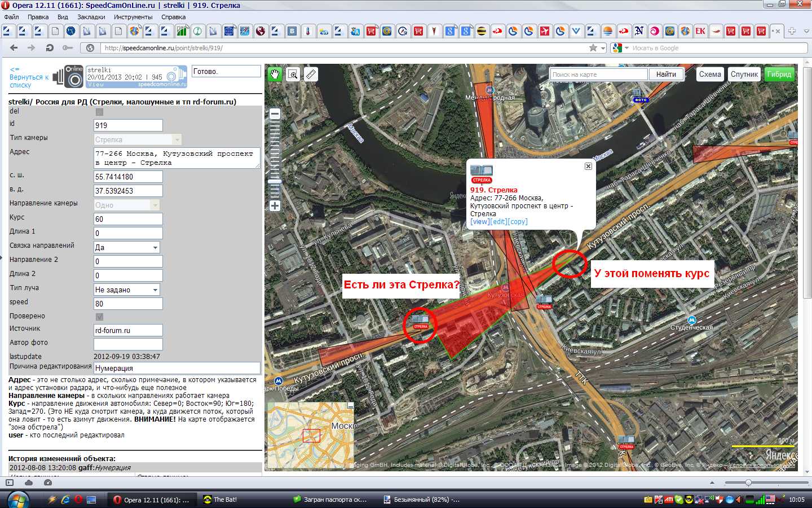
Task: Zoom out the map with minus button
Action: click(x=275, y=114)
